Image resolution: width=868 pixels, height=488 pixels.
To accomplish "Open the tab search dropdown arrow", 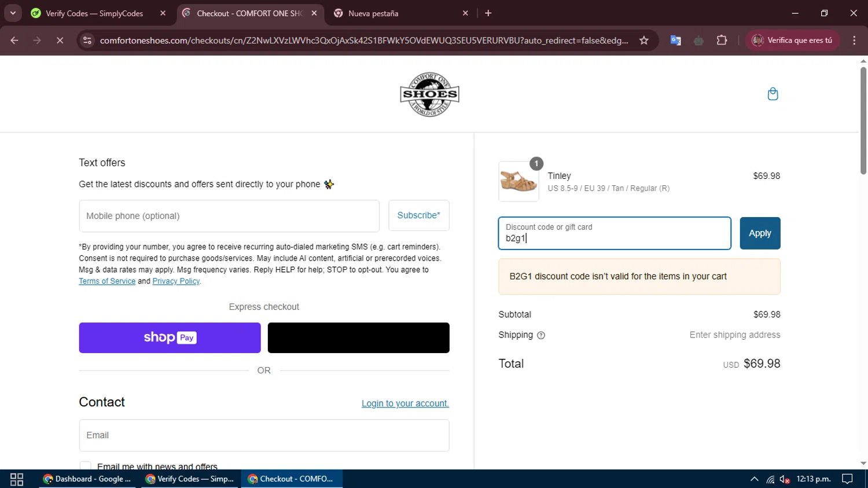I will click(x=13, y=13).
